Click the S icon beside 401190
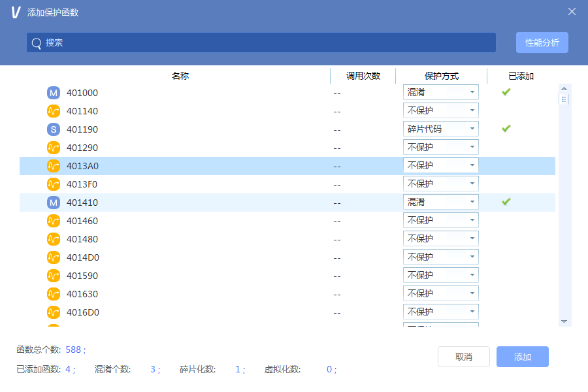Screen dimensions: 588x392 coord(54,129)
